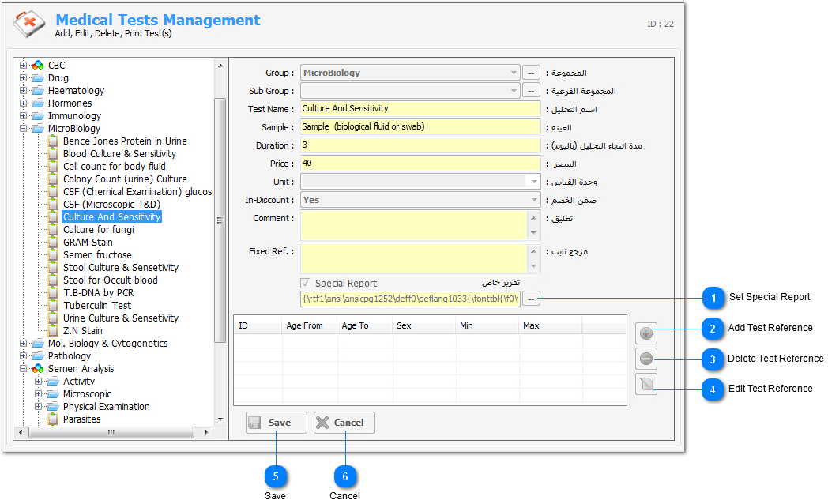
Task: Click the Hormones folder icon
Action: click(38, 103)
